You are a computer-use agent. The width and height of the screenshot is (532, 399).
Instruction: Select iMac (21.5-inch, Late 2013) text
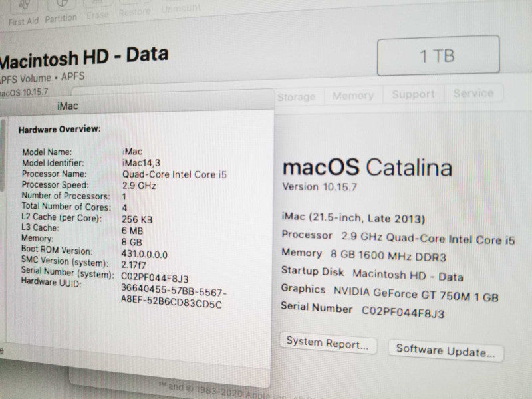(x=353, y=218)
